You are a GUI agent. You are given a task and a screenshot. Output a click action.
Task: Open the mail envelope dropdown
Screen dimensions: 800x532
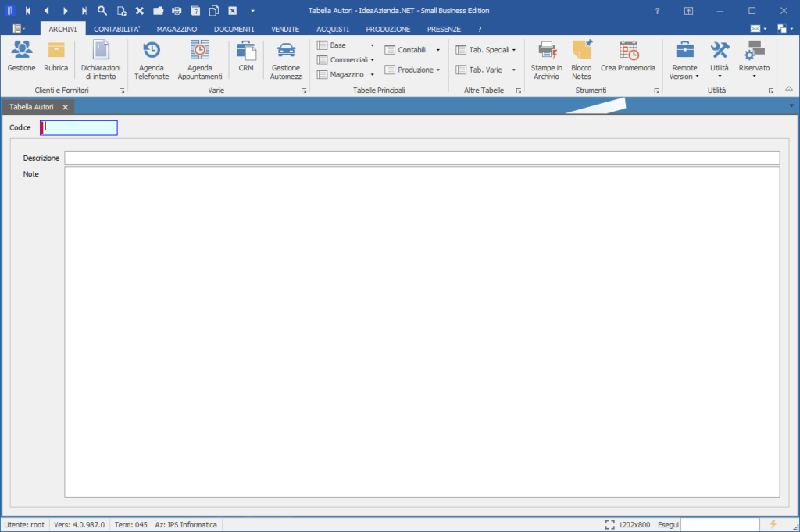[758, 29]
